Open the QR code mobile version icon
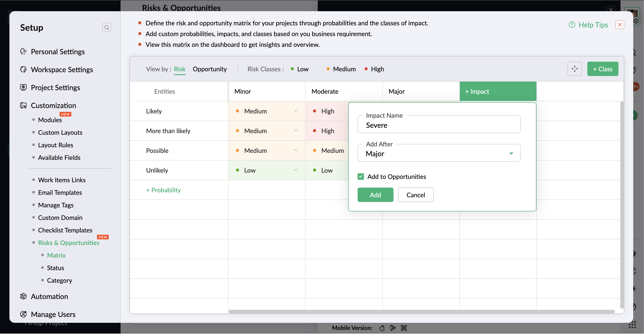Image resolution: width=644 pixels, height=334 pixels. coord(404,327)
